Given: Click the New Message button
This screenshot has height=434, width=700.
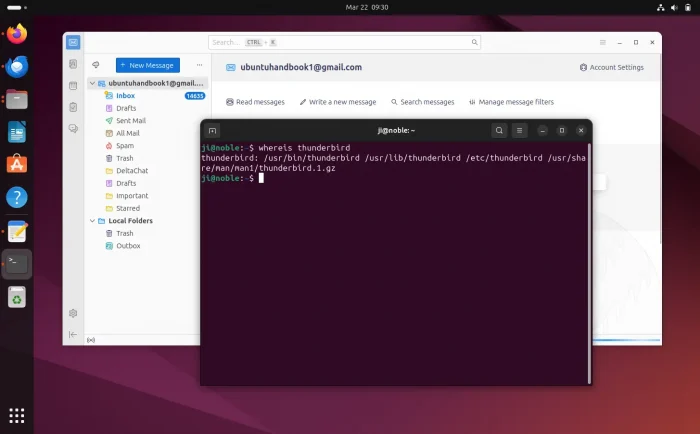Looking at the screenshot, I should 147,64.
